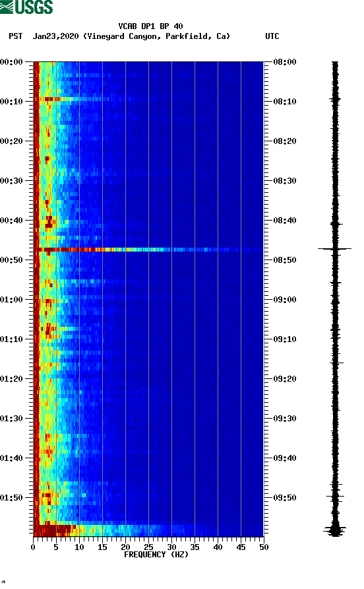Click the PST time label 01:20
The width and height of the screenshot is (364, 589).
12,379
